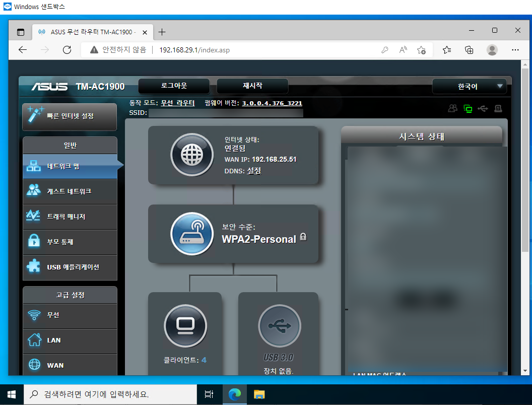The height and width of the screenshot is (405, 532).
Task: Open Edge Collections
Action: [469, 50]
